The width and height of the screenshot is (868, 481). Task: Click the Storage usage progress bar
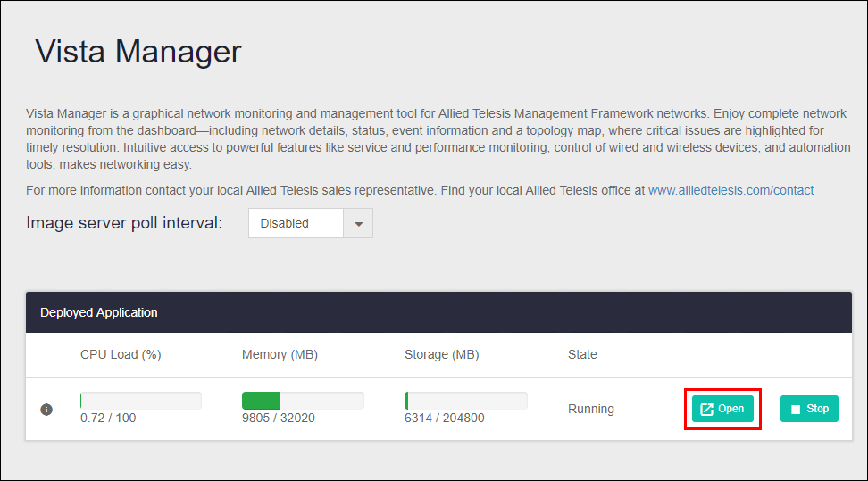[465, 401]
